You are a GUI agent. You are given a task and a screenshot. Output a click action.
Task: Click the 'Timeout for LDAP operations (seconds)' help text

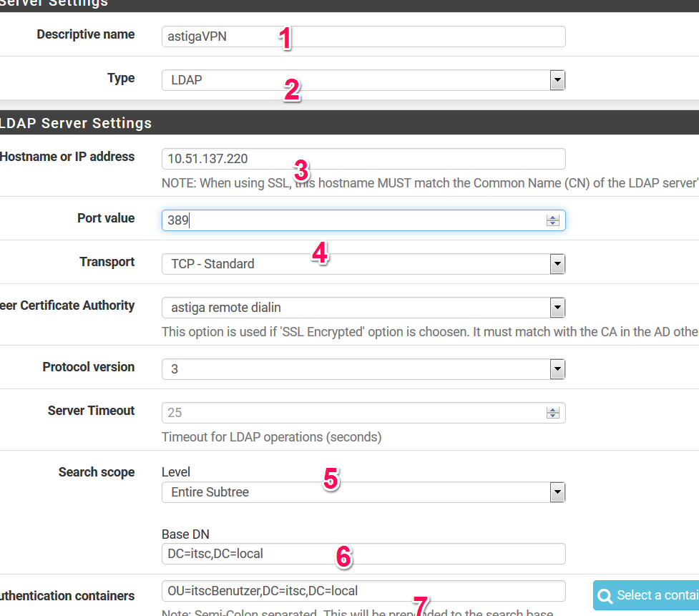coord(271,437)
